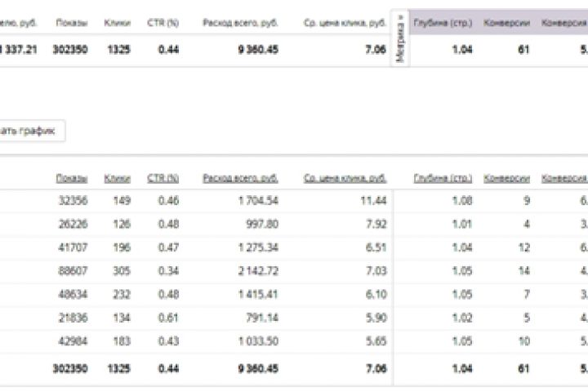
Task: Select the impressions value 42984
Action: (x=73, y=341)
